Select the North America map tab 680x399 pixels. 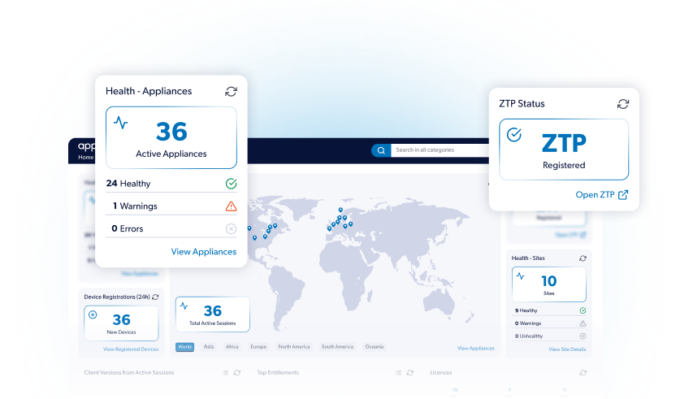click(294, 347)
